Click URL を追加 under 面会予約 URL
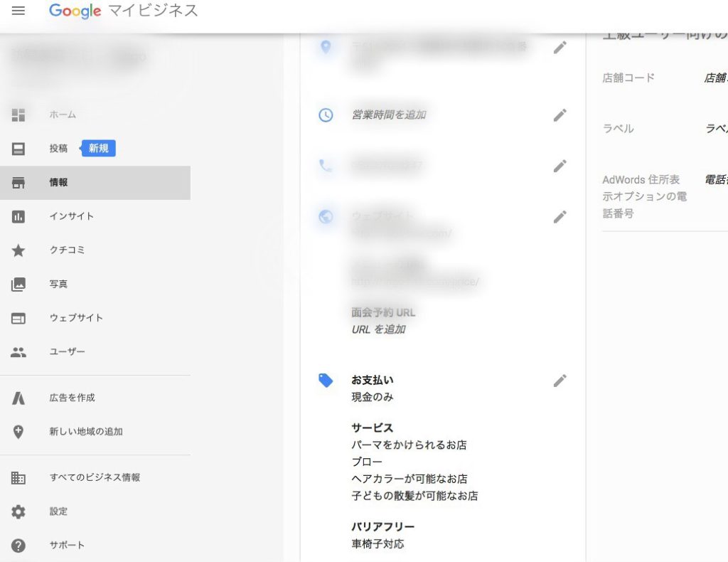 pyautogui.click(x=378, y=329)
